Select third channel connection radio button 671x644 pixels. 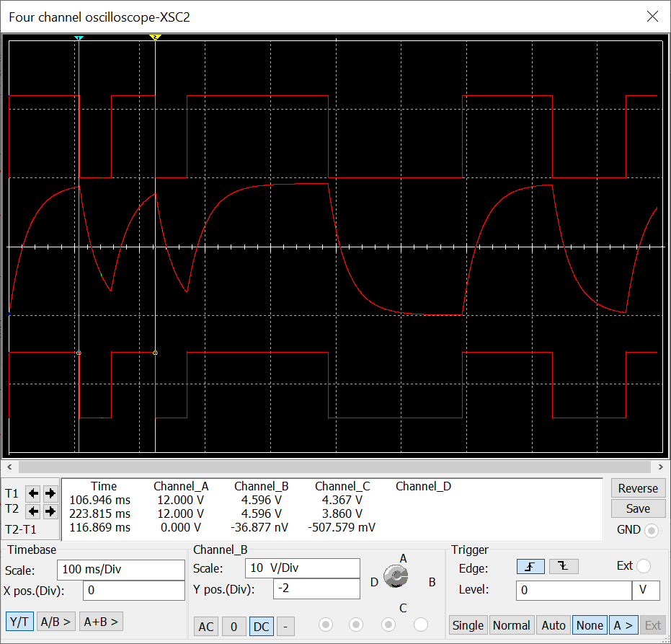click(388, 625)
